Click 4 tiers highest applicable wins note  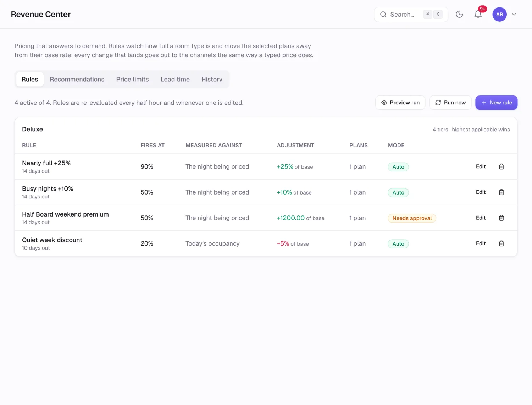[471, 130]
